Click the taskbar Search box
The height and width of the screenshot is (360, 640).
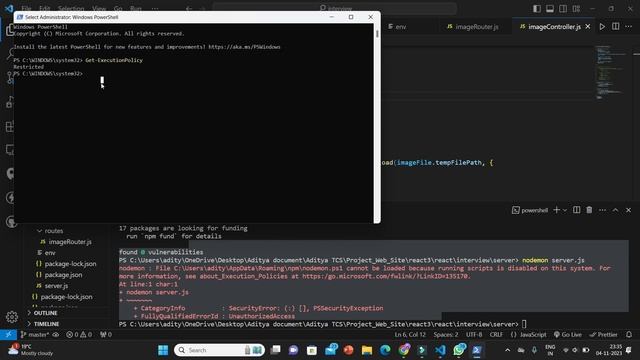(x=219, y=350)
